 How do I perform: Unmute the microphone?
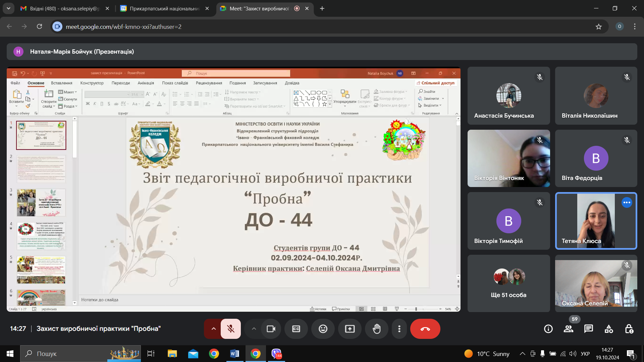click(x=231, y=329)
